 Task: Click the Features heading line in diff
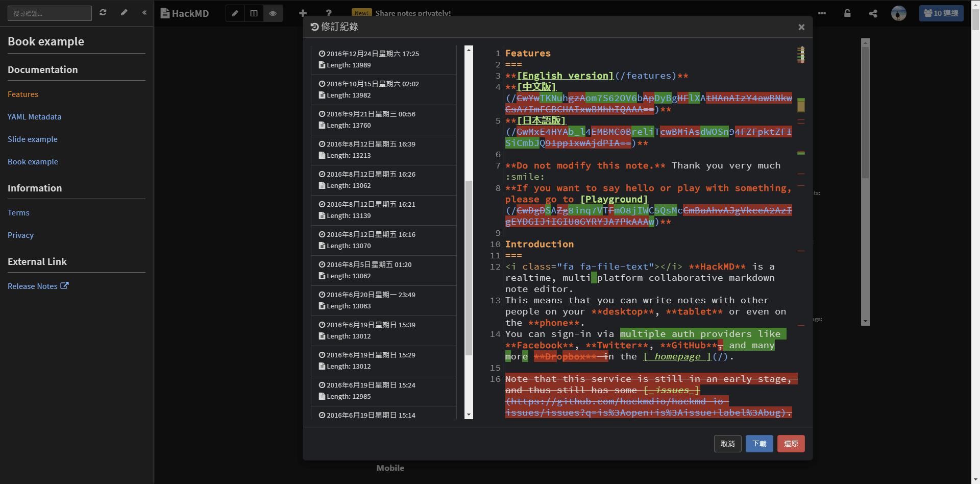click(528, 53)
